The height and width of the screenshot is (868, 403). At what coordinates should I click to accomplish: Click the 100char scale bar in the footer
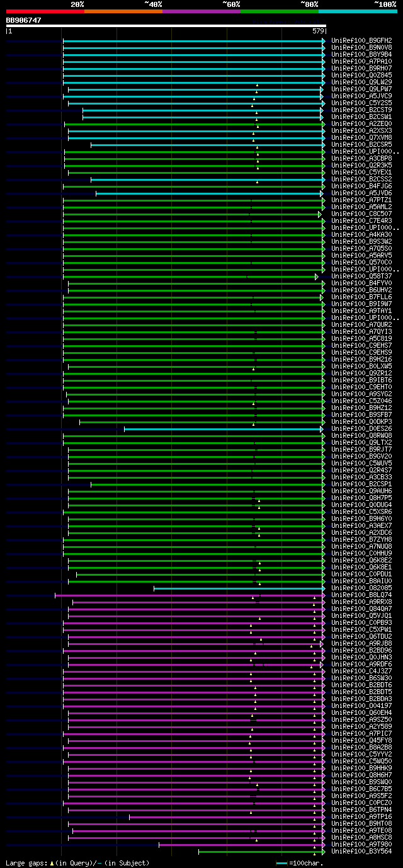pyautogui.click(x=281, y=863)
